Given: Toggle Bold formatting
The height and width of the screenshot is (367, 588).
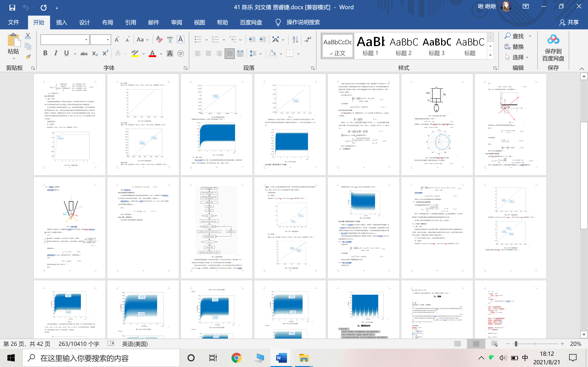Looking at the screenshot, I should 45,53.
